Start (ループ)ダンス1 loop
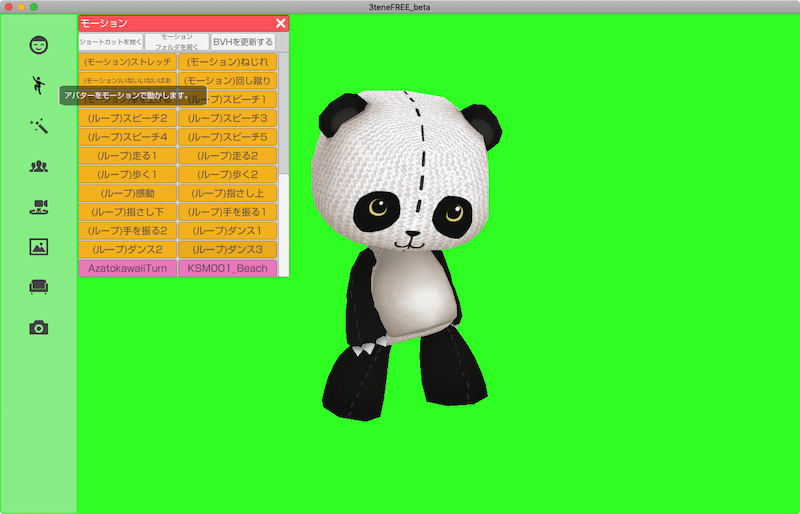The height and width of the screenshot is (514, 800). click(228, 231)
